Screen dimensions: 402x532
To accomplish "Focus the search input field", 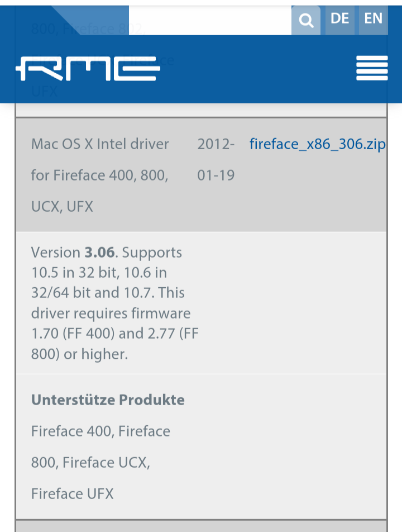I will coord(210,21).
